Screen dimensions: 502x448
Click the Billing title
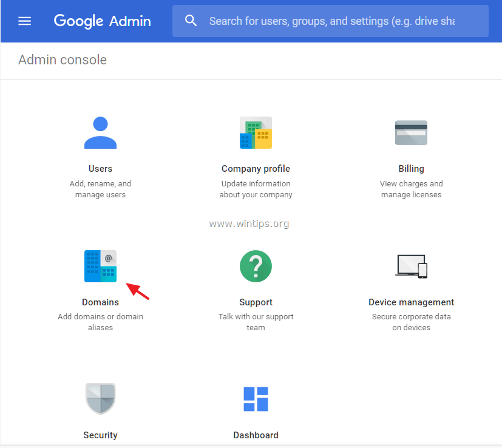411,169
